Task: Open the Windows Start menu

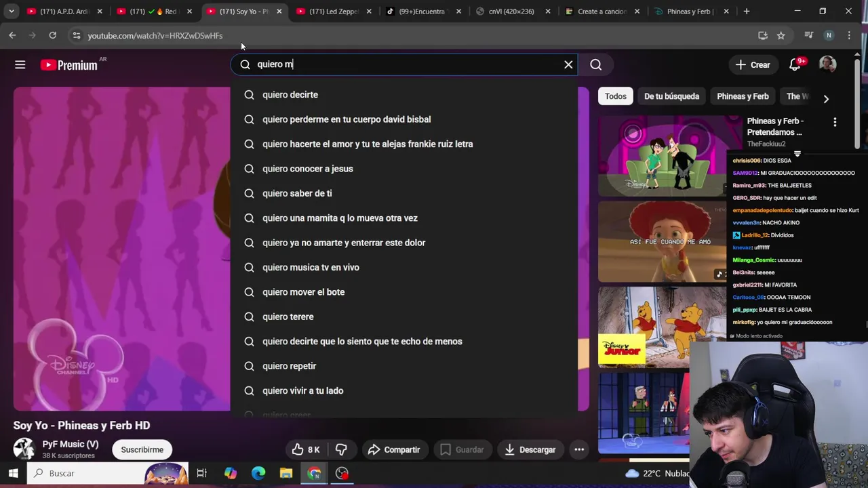Action: tap(13, 473)
